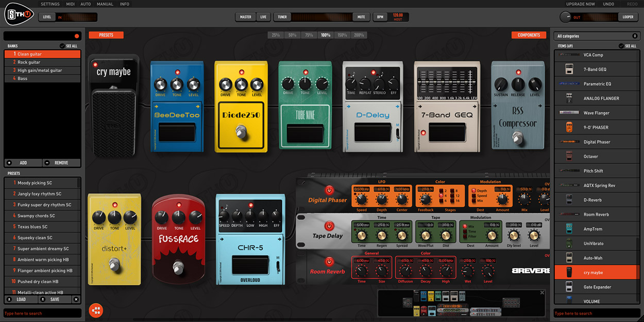Click the orange grid icon at bottom left
The image size is (644, 322).
click(96, 310)
